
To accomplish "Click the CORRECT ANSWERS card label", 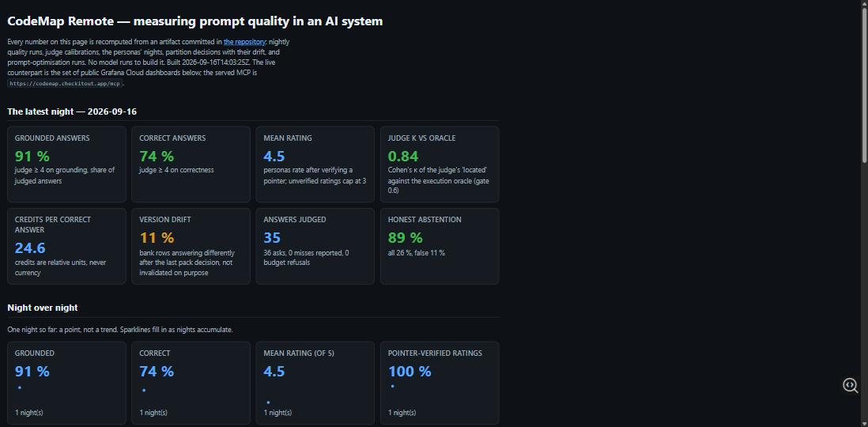I will [172, 138].
